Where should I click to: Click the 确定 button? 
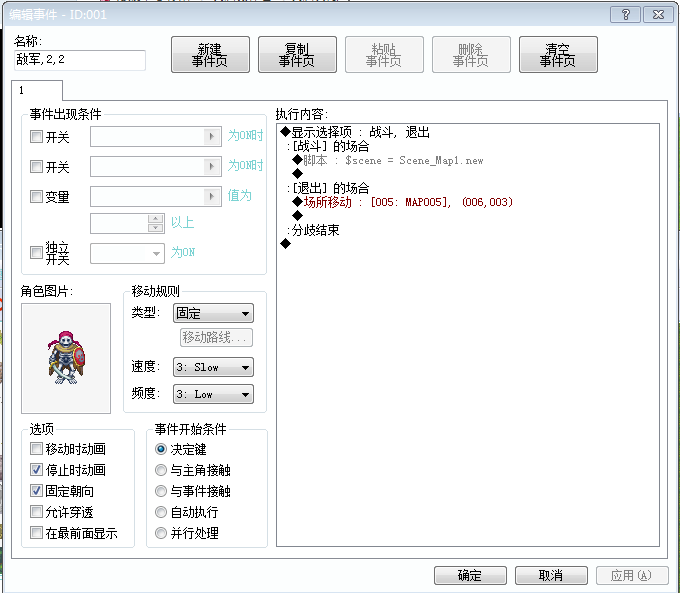(470, 575)
